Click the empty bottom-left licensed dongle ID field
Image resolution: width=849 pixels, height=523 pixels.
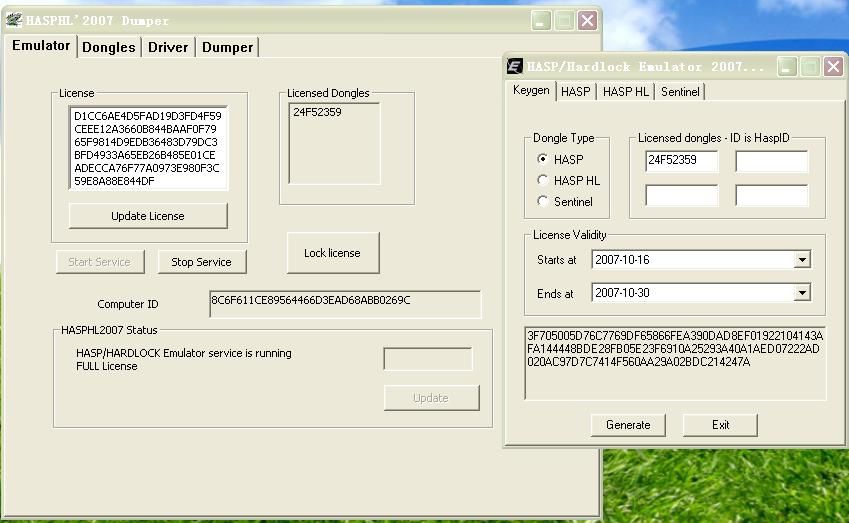click(682, 195)
